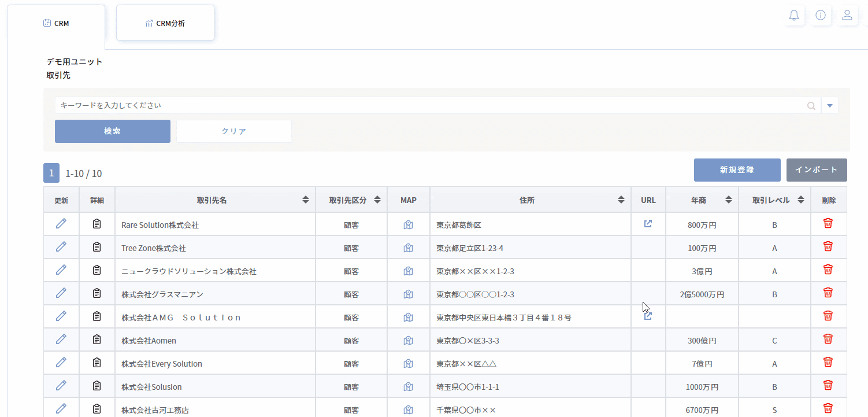Viewport: 868px width, 417px height.
Task: Click the 検索 search button
Action: (x=113, y=131)
